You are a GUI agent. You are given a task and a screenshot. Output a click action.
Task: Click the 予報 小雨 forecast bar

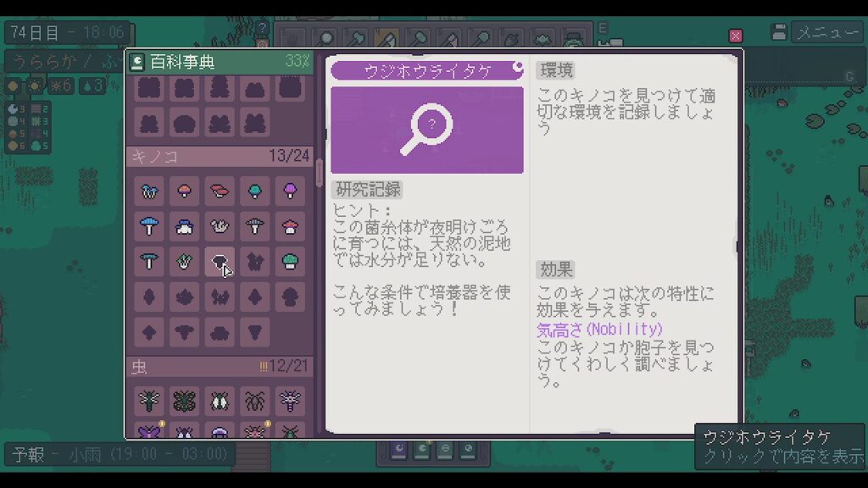coord(120,454)
